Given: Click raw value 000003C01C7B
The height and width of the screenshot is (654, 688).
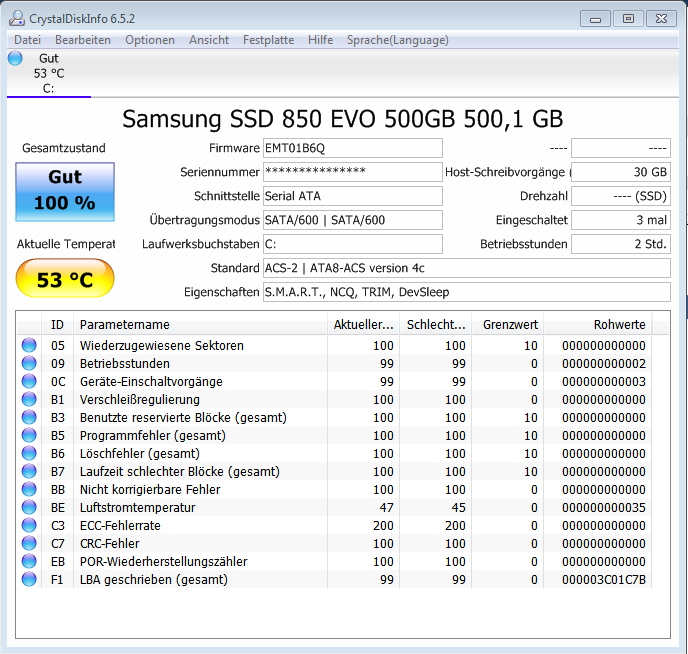Looking at the screenshot, I should pyautogui.click(x=604, y=579).
